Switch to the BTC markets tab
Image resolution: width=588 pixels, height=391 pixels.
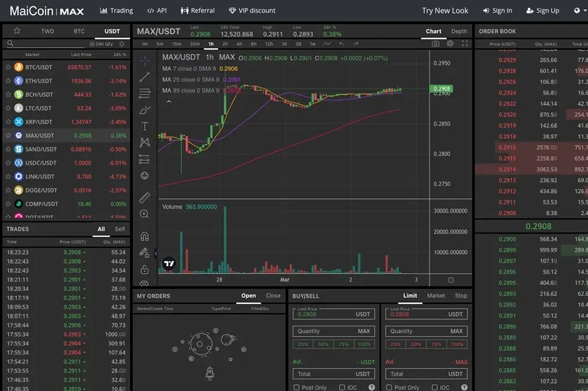[79, 31]
